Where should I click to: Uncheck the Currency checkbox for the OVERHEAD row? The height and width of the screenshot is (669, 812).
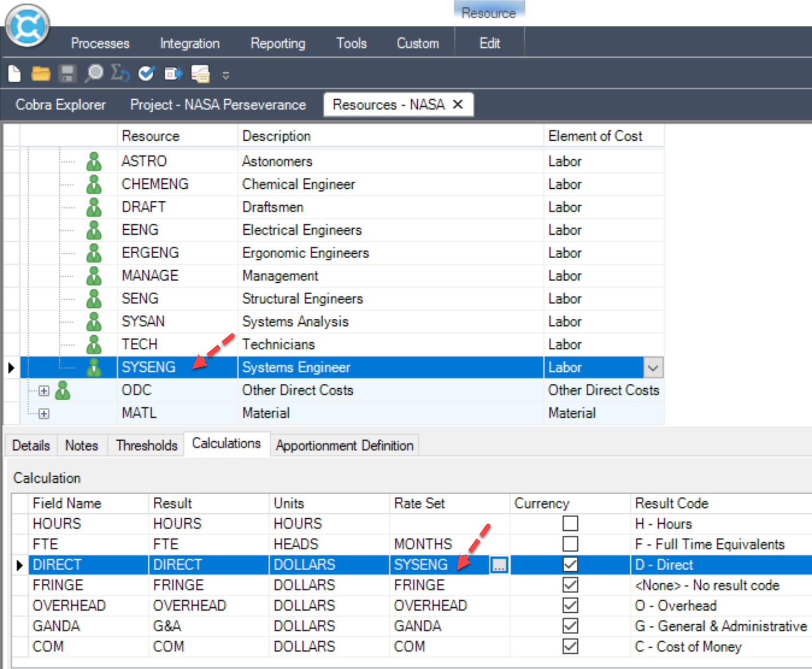[x=570, y=605]
